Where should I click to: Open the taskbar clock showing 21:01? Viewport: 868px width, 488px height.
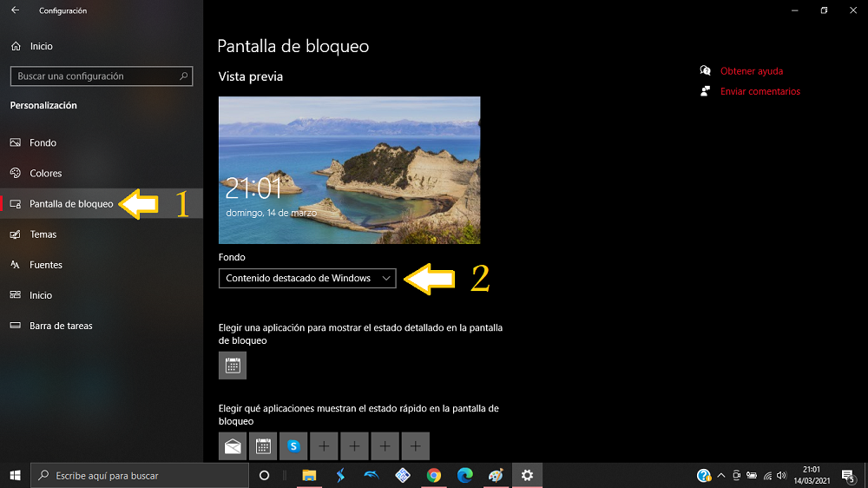(812, 475)
